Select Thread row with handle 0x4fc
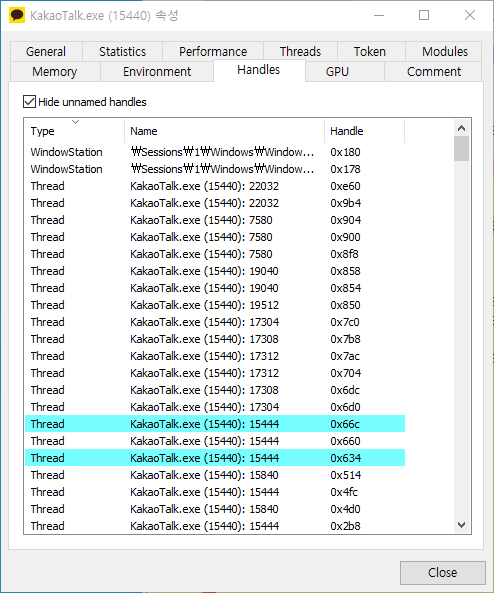Screen dimensions: 494x593 [215, 492]
